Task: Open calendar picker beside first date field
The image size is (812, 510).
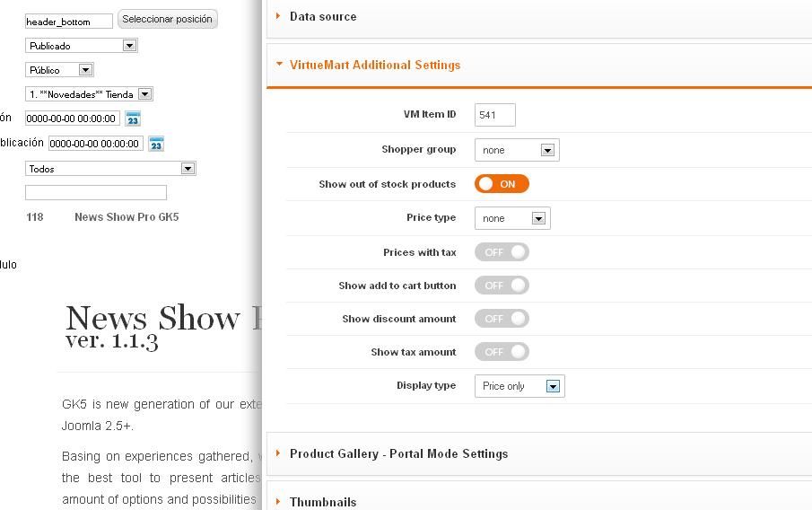Action: pyautogui.click(x=133, y=119)
